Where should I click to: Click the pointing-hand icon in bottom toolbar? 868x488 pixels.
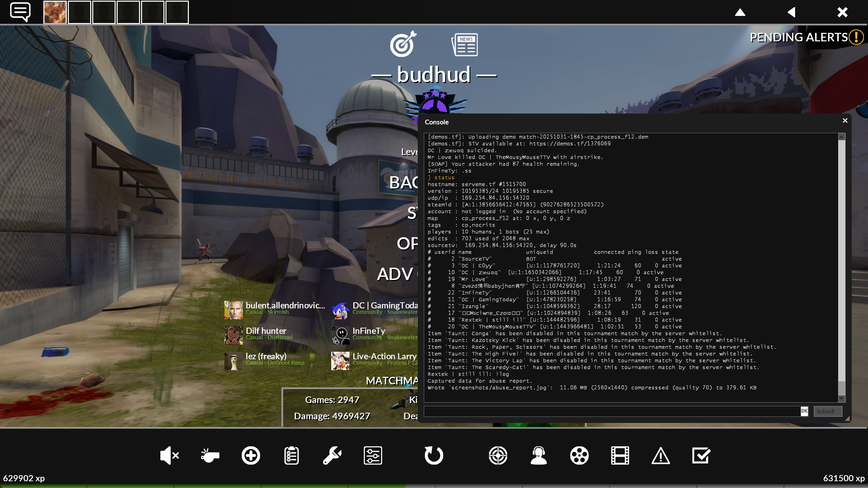pos(210,455)
